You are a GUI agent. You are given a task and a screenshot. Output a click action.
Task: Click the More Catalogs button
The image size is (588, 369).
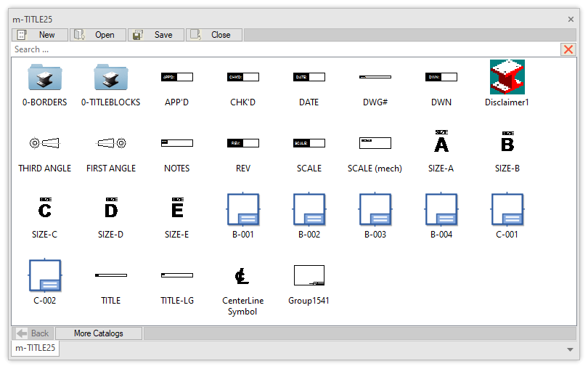tap(99, 333)
